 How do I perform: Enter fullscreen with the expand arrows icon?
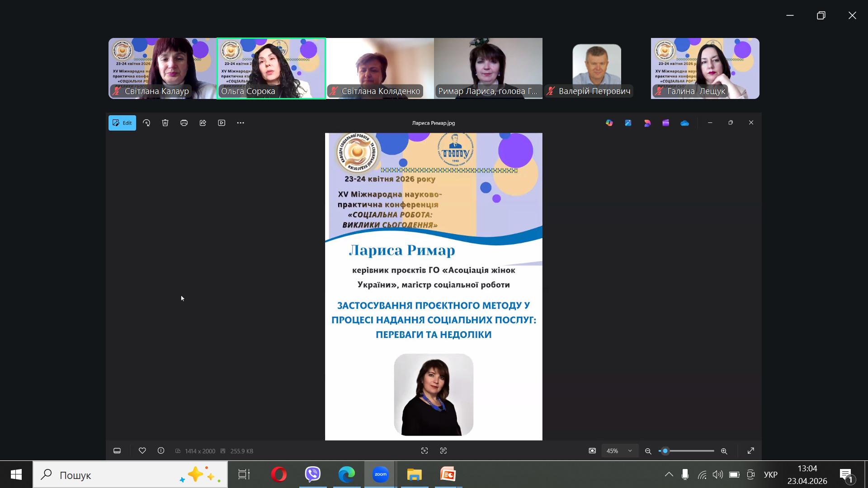click(751, 450)
